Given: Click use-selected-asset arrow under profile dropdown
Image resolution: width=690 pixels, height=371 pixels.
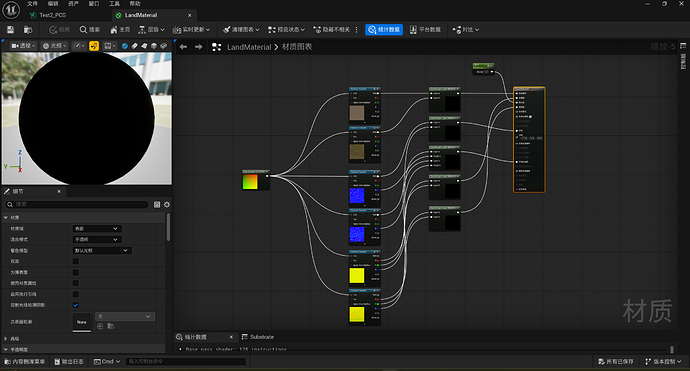Looking at the screenshot, I should (100, 326).
